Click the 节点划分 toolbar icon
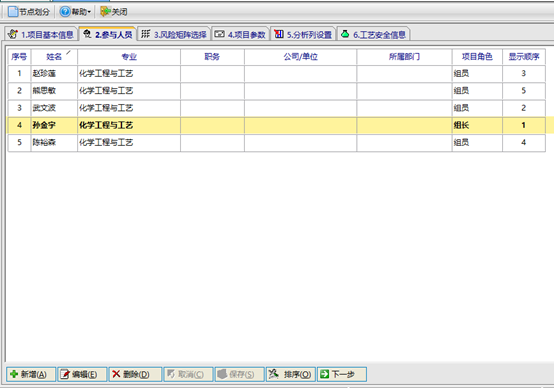The width and height of the screenshot is (554, 388). click(x=13, y=12)
